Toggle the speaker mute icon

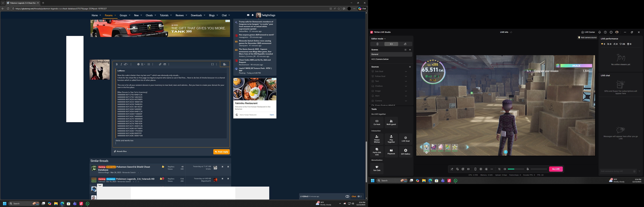(x=505, y=169)
